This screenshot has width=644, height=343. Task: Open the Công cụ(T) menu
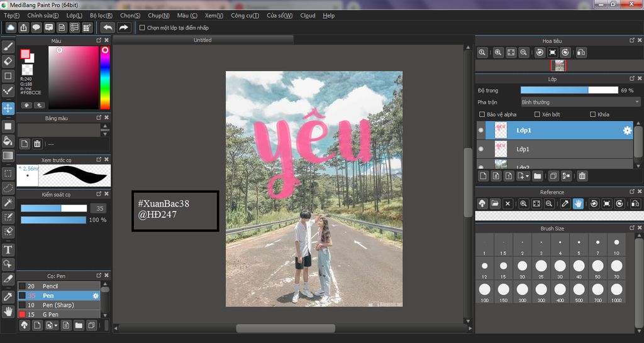(x=245, y=16)
